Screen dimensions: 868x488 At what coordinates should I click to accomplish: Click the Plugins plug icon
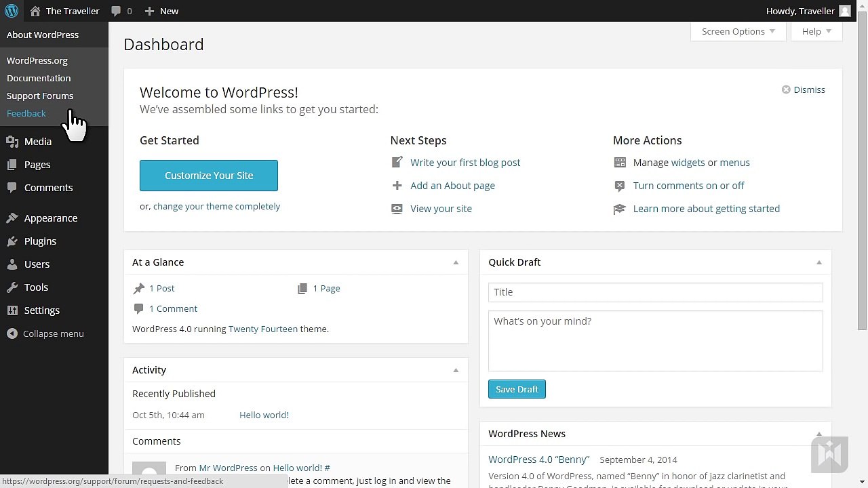12,241
